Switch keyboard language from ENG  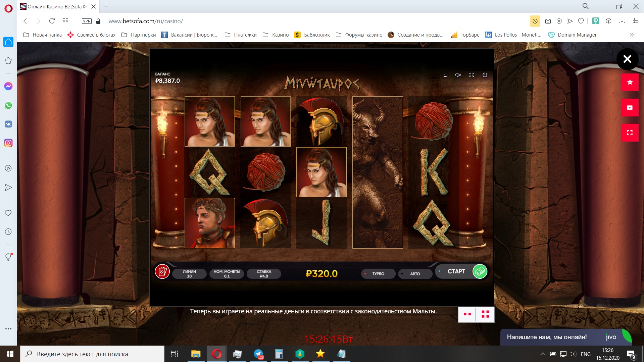pos(586,354)
